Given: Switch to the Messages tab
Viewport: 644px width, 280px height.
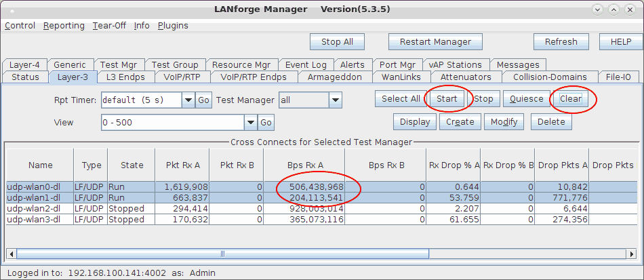Looking at the screenshot, I should click(518, 65).
